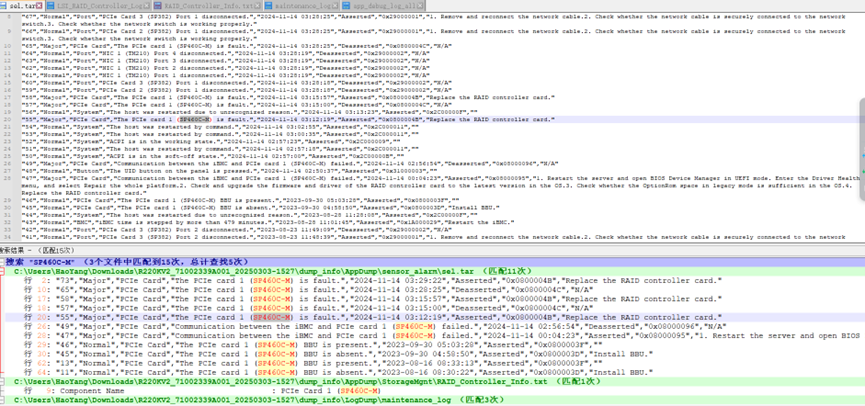Click the file icon on RAID_Controller_Info.txt tab
Image resolution: width=865 pixels, height=406 pixels.
point(159,6)
